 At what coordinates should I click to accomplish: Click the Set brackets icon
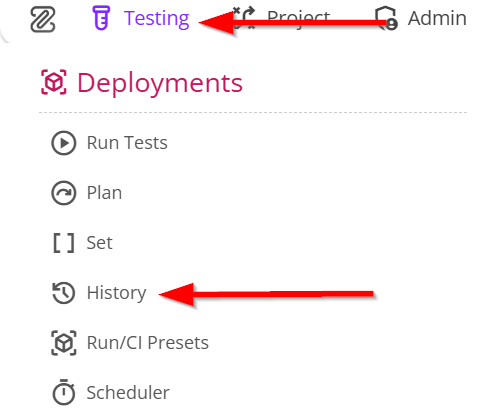pos(64,243)
